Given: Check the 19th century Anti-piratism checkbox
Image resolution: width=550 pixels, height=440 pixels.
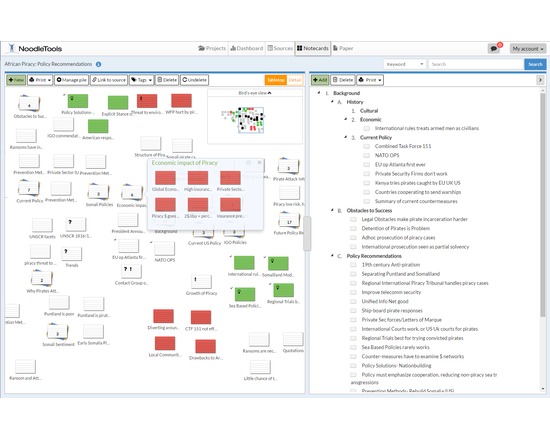Looking at the screenshot, I should 353,265.
